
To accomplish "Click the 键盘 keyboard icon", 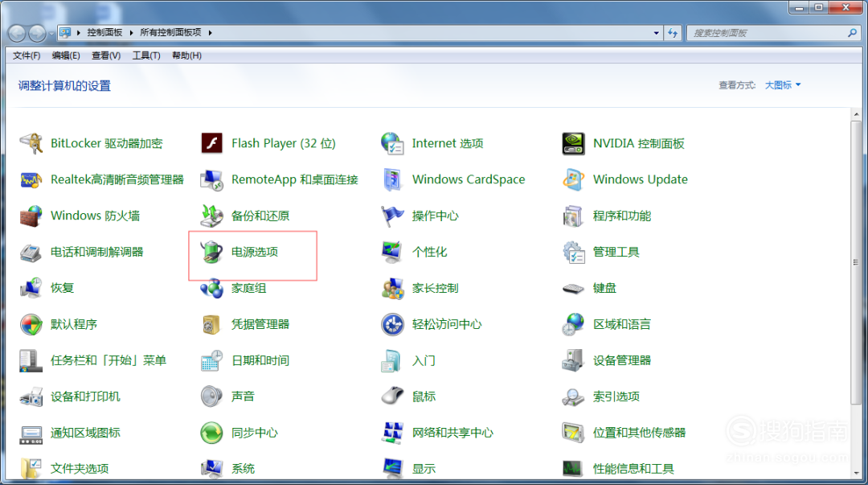I will click(573, 288).
